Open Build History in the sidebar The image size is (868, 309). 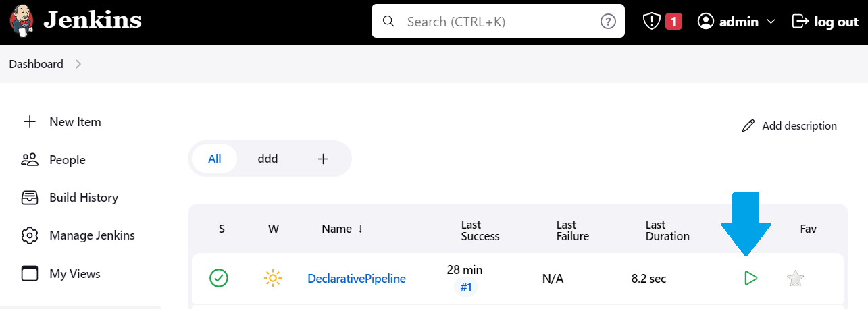point(84,198)
